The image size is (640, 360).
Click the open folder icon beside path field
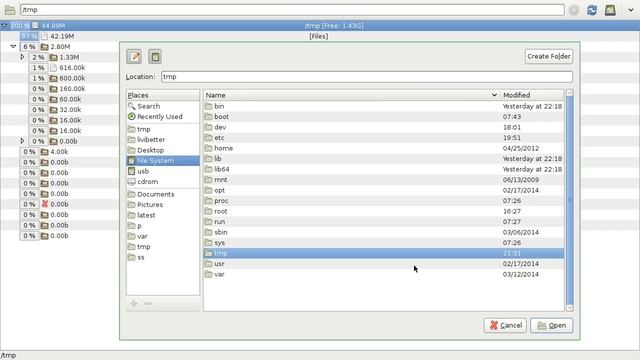click(10, 10)
